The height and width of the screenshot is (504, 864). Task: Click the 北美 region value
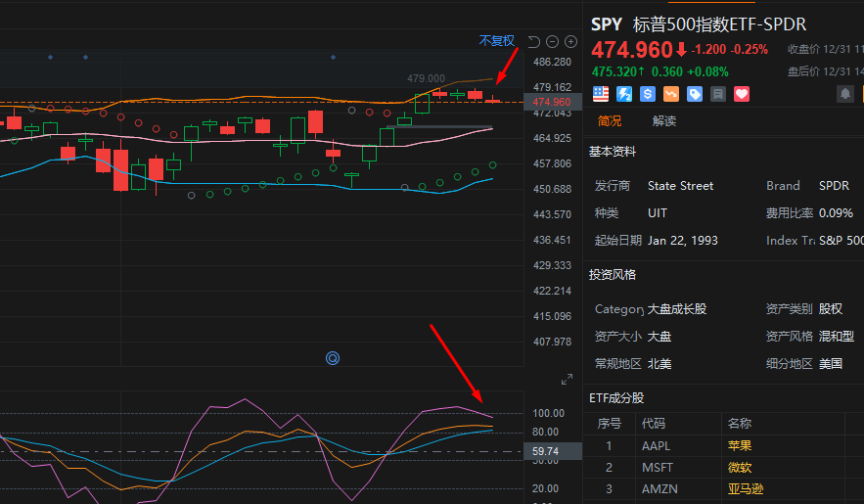coord(659,364)
